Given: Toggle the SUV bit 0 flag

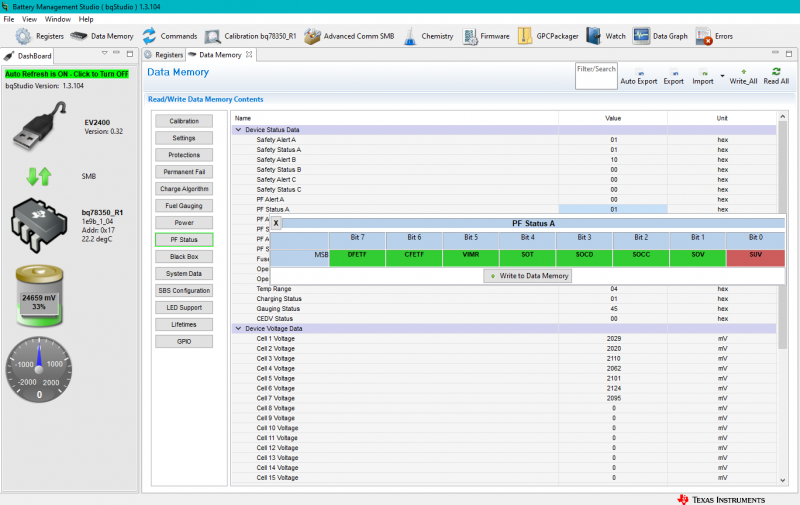Looking at the screenshot, I should click(x=756, y=257).
